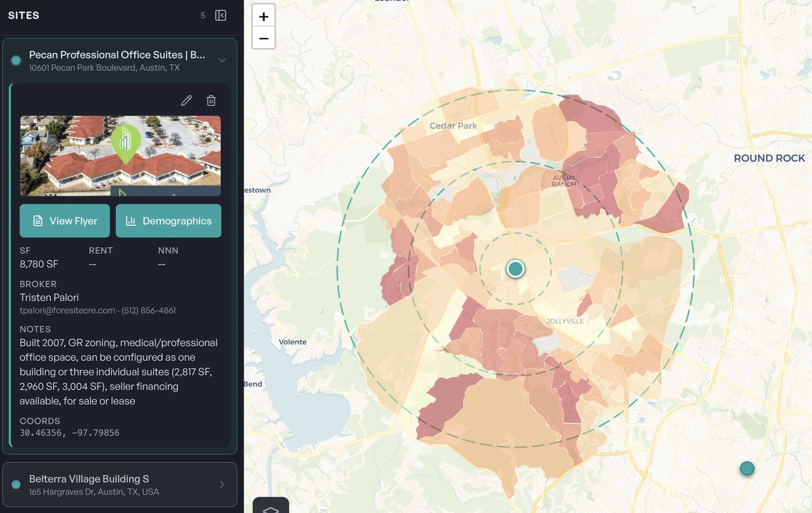Select the center site marker on map
Image resolution: width=812 pixels, height=513 pixels.
(x=516, y=269)
